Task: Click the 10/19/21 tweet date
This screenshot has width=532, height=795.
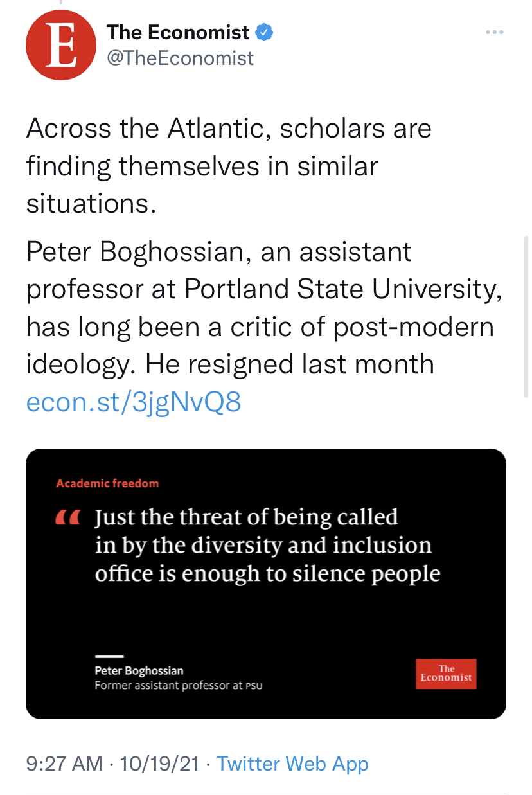Action: click(x=159, y=764)
